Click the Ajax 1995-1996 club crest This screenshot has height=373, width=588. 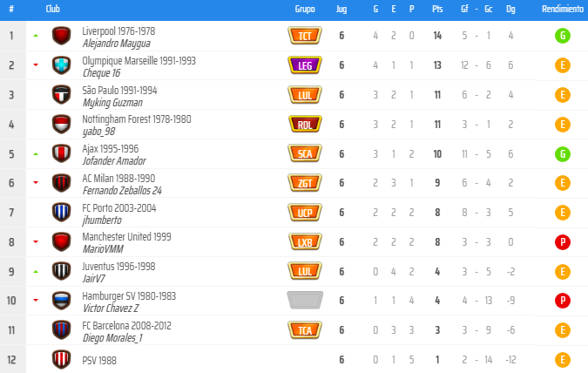61,154
